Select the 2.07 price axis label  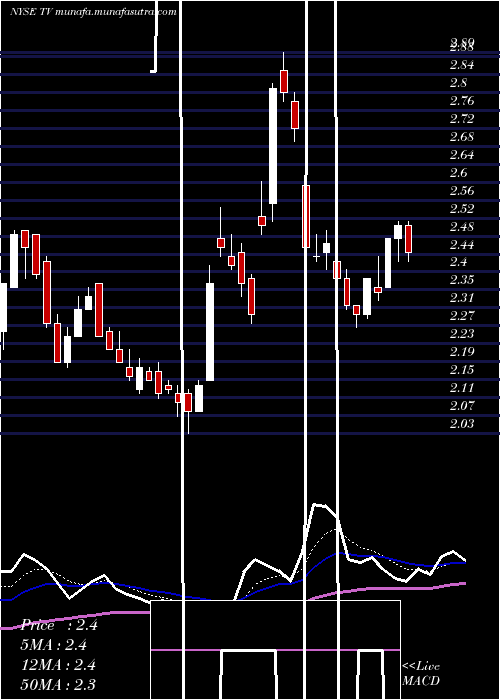(x=462, y=405)
